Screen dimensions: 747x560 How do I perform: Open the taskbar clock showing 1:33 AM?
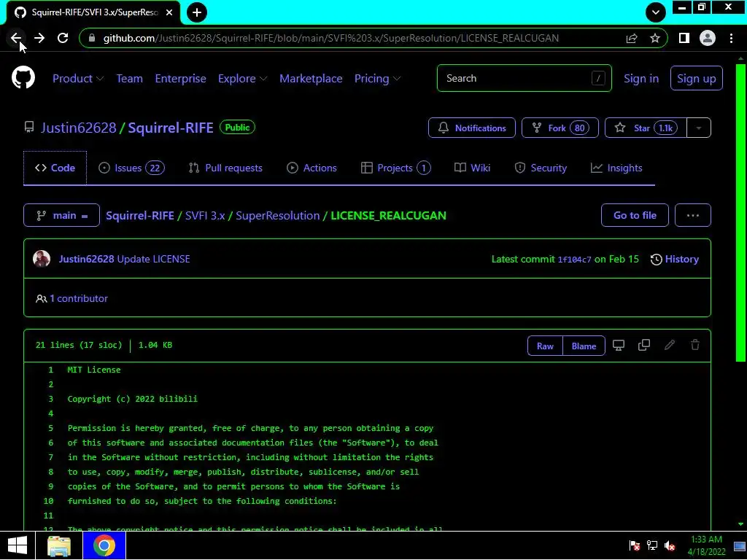[x=706, y=545]
